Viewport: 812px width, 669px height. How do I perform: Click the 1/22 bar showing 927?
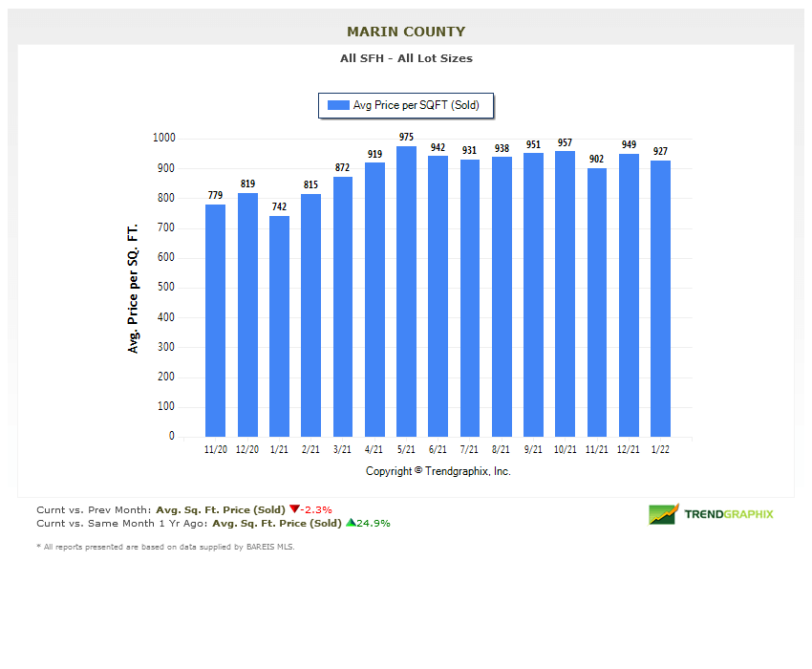tap(660, 298)
